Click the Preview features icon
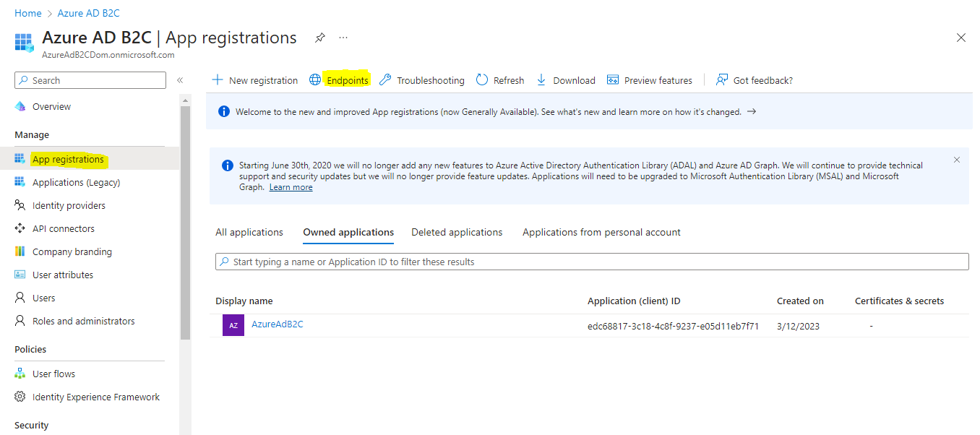Viewport: 980px width, 435px height. [x=613, y=79]
